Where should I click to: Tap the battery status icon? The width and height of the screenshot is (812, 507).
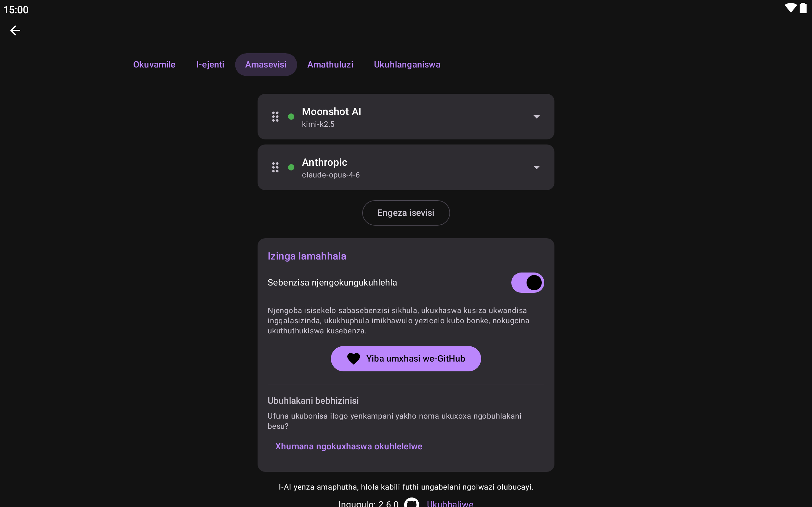tap(803, 8)
